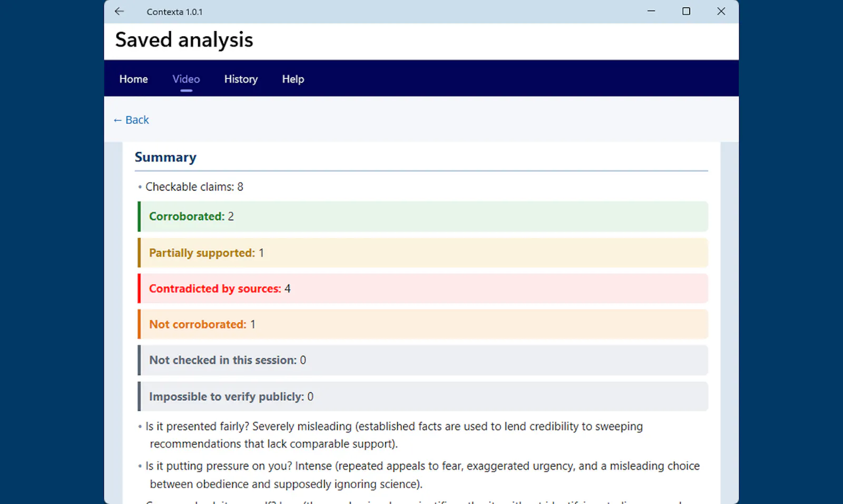Maximize the Contexta window
The width and height of the screenshot is (843, 504).
[686, 11]
